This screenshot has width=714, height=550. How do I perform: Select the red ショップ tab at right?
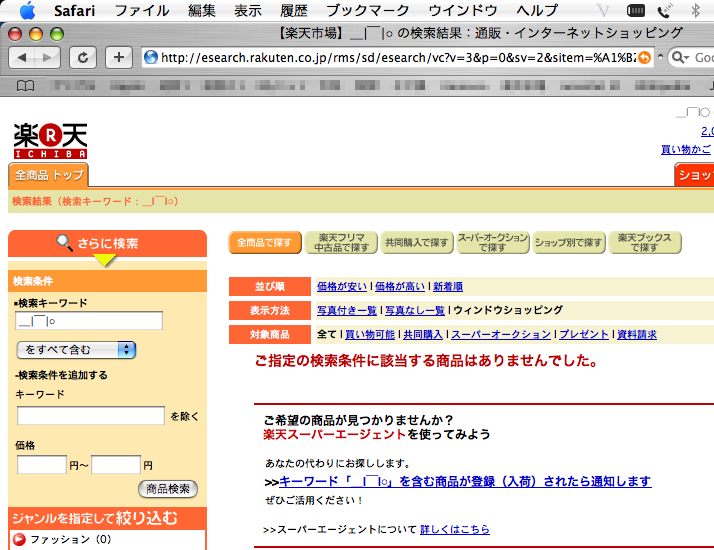point(694,175)
